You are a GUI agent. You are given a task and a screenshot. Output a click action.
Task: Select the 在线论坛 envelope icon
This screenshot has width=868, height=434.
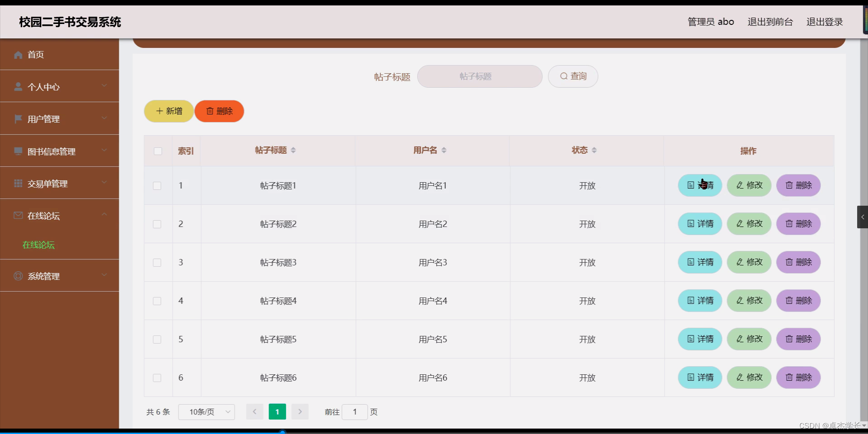18,216
